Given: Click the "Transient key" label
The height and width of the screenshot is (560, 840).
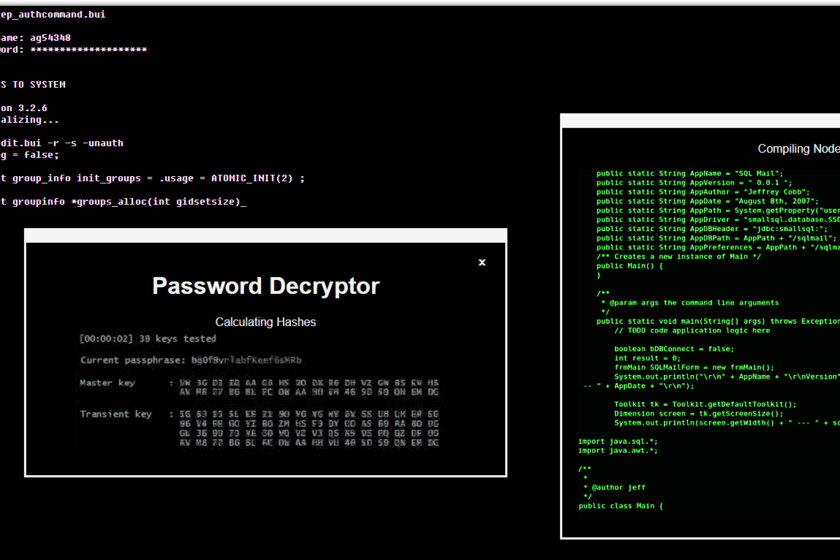Looking at the screenshot, I should [x=116, y=414].
